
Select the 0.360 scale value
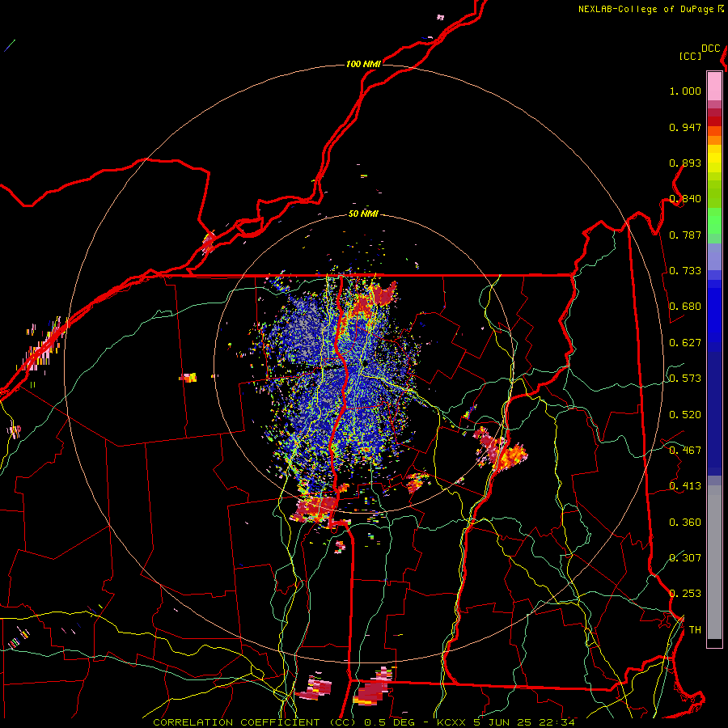click(685, 523)
